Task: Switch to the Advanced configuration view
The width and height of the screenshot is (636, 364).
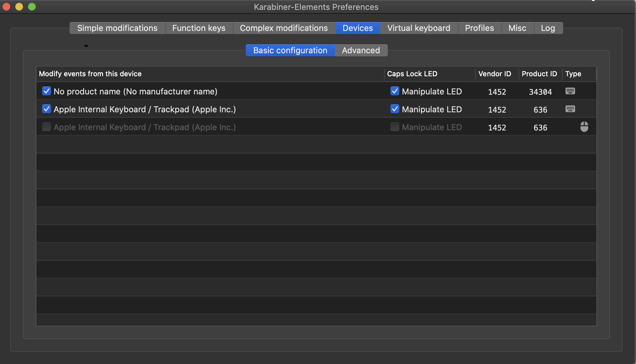Action: 361,50
